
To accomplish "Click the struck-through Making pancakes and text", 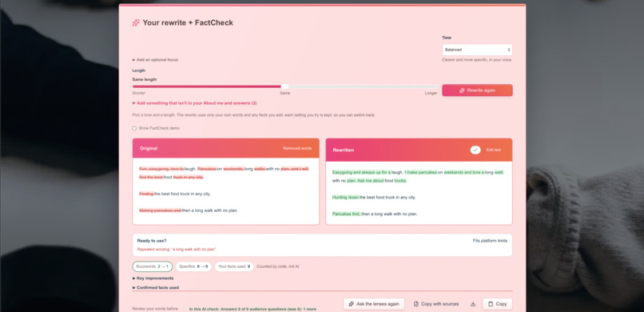I will point(161,210).
